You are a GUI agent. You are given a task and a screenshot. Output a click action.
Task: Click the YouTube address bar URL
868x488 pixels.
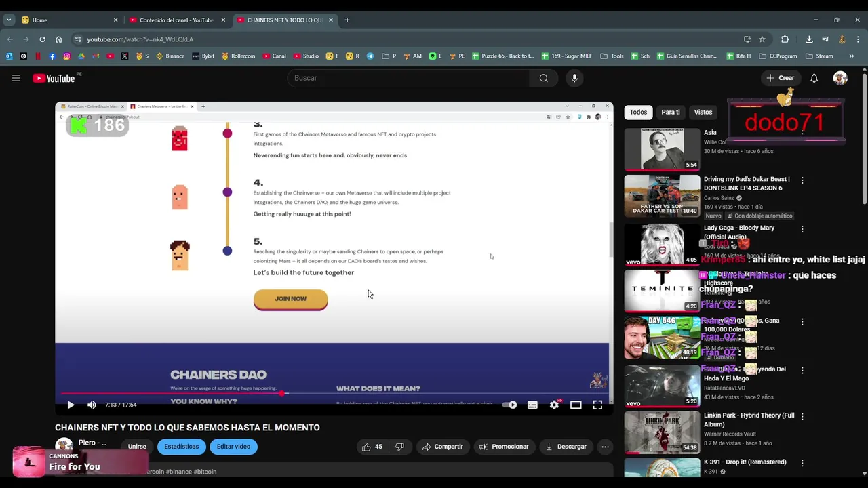140,39
